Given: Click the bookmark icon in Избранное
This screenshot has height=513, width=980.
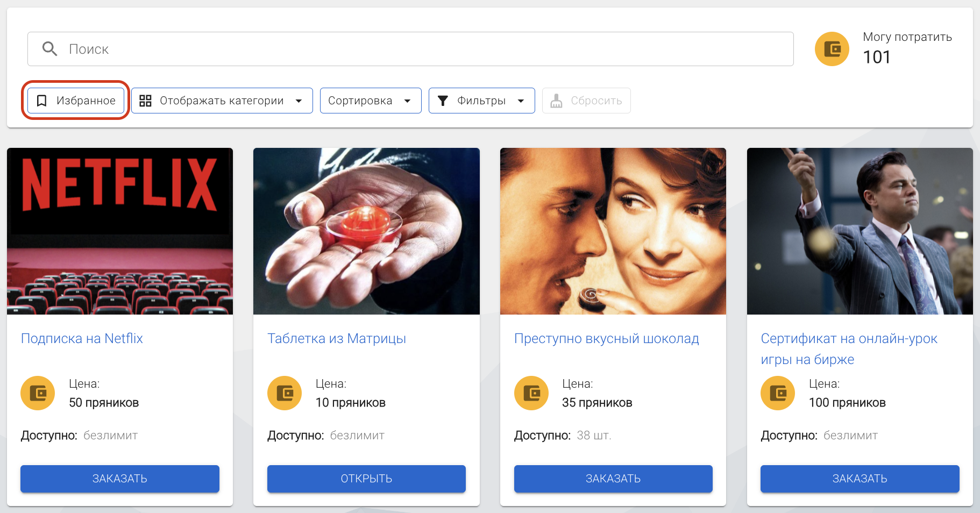Looking at the screenshot, I should click(x=41, y=101).
